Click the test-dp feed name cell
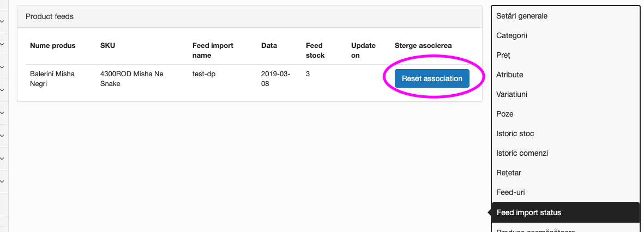The width and height of the screenshot is (644, 232). (x=204, y=74)
